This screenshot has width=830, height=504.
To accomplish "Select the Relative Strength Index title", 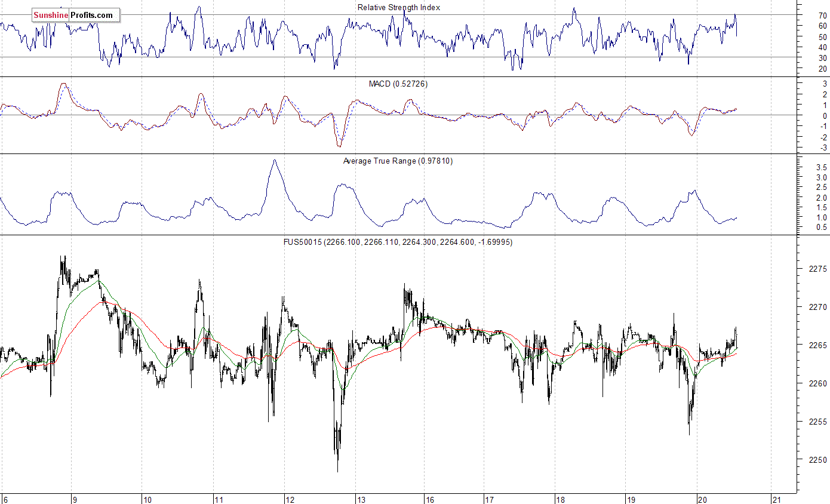I will 399,7.
